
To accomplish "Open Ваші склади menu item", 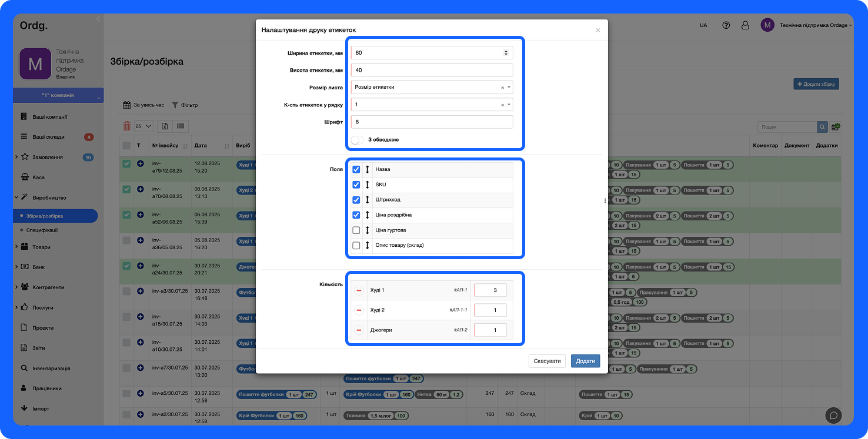I will 48,137.
